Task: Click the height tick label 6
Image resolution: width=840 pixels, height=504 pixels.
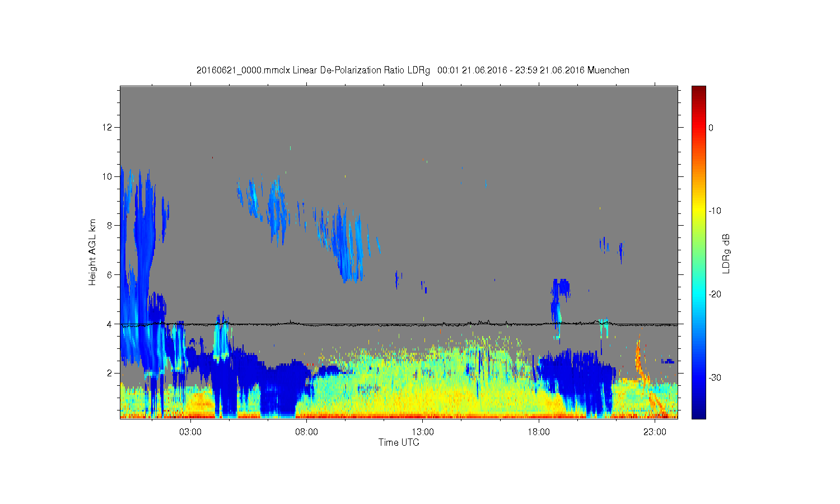Action: click(110, 274)
